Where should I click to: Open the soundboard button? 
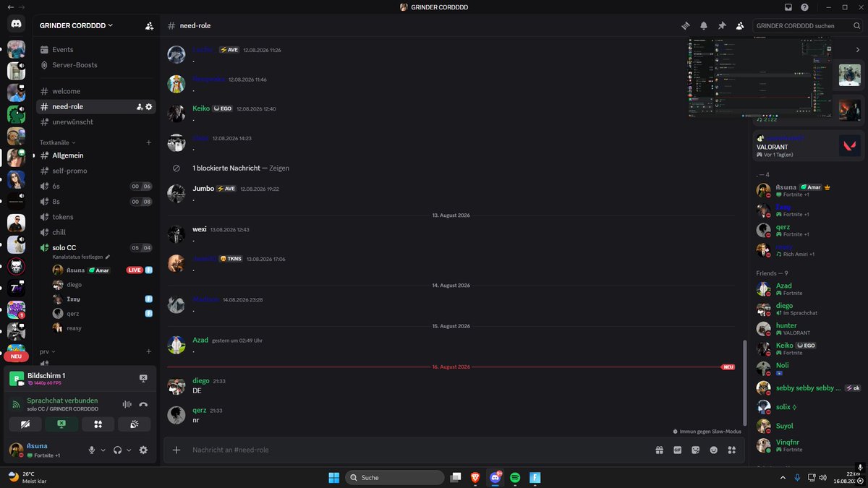tap(135, 424)
